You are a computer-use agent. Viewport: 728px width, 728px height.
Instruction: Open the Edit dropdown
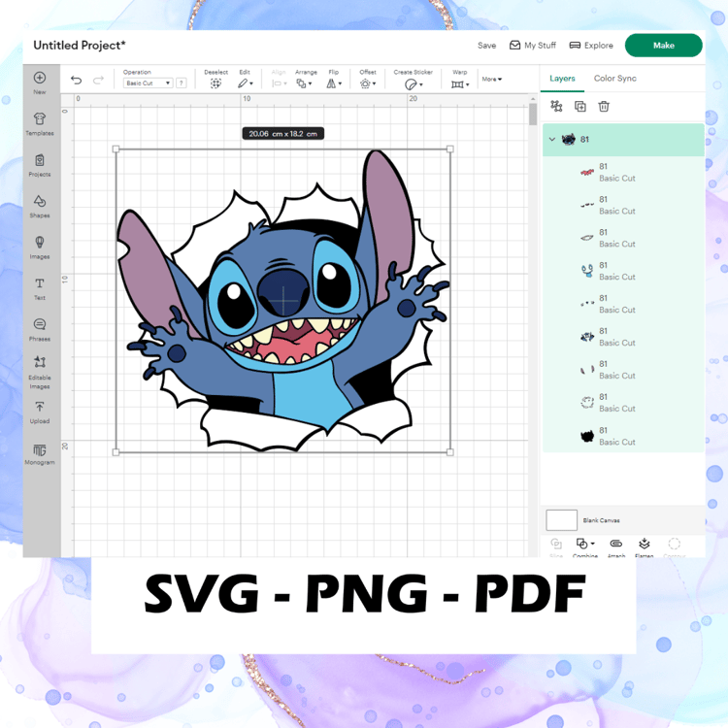(246, 83)
